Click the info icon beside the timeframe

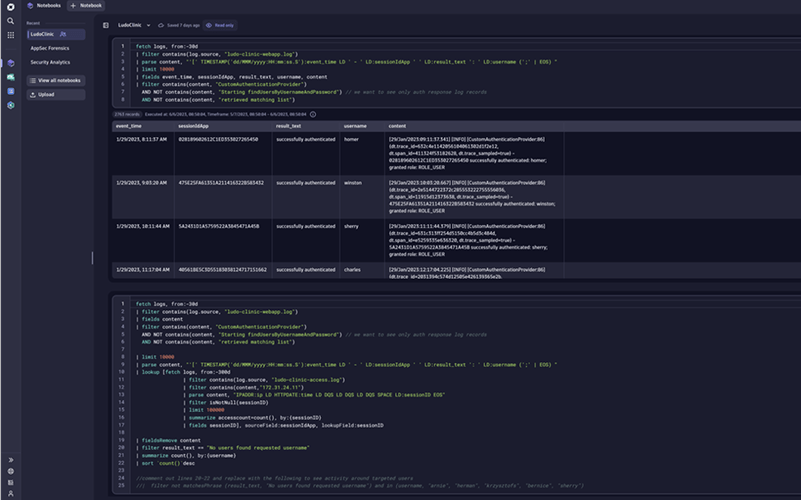pyautogui.click(x=313, y=114)
